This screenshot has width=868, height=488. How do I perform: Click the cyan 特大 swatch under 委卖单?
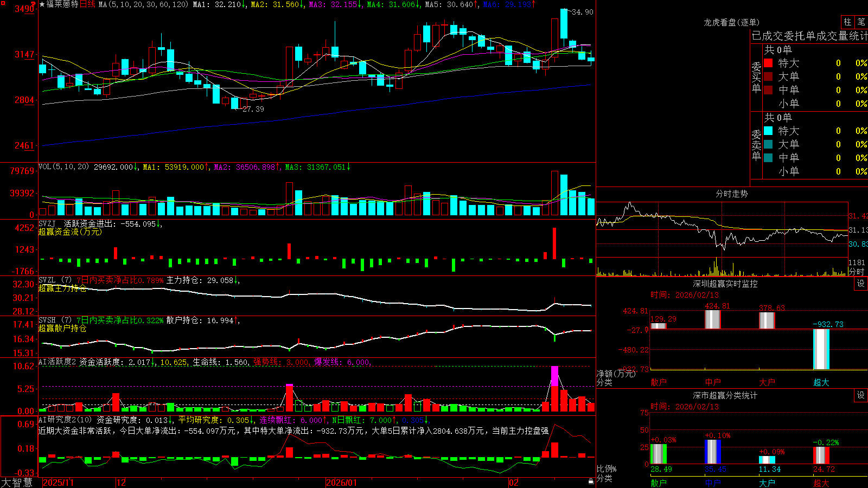click(x=768, y=131)
